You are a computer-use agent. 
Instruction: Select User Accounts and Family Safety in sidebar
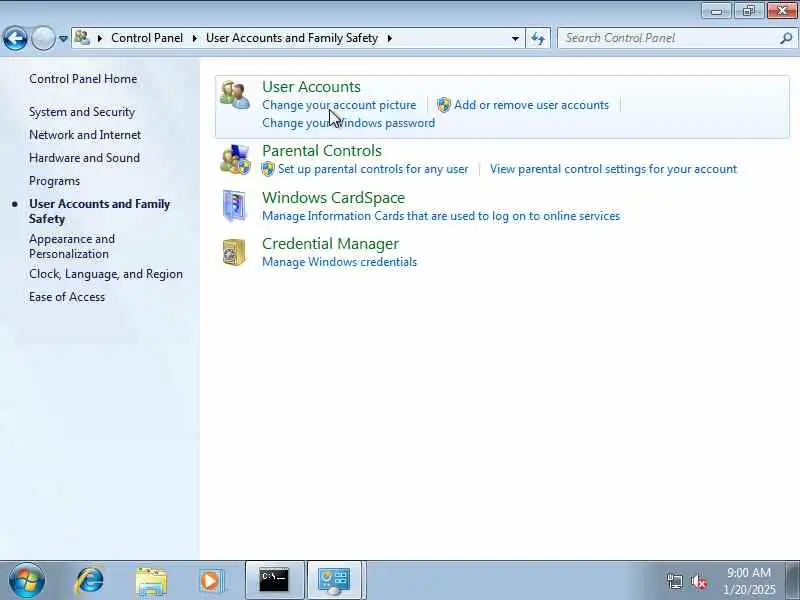[x=99, y=211]
